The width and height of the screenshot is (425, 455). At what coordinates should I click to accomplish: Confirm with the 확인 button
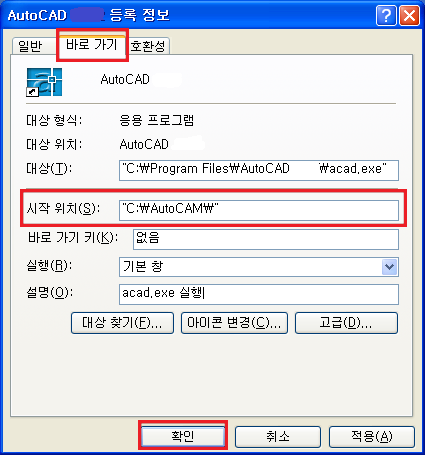(x=183, y=436)
